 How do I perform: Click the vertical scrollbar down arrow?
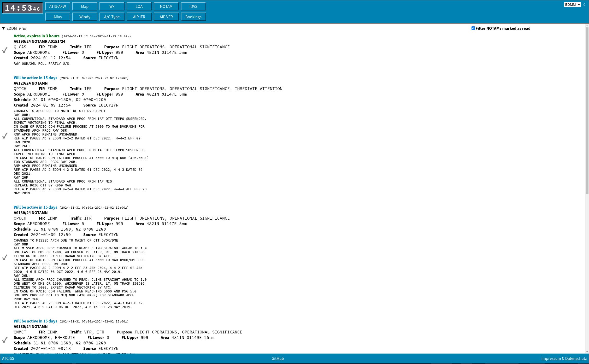pos(587,351)
